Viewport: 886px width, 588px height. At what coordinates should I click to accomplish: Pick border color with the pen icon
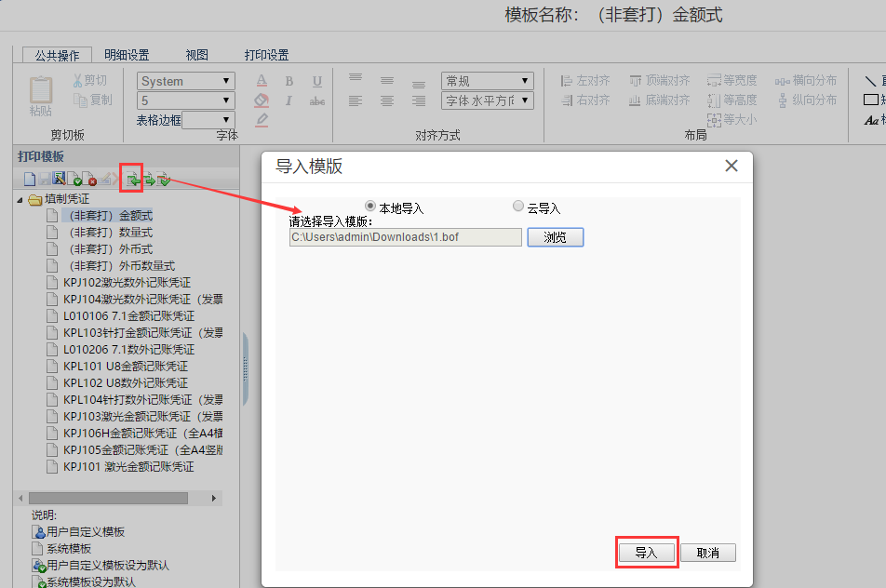click(x=261, y=120)
